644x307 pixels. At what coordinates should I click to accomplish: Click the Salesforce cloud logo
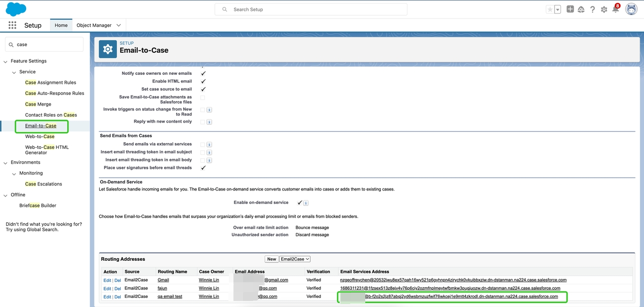16,9
